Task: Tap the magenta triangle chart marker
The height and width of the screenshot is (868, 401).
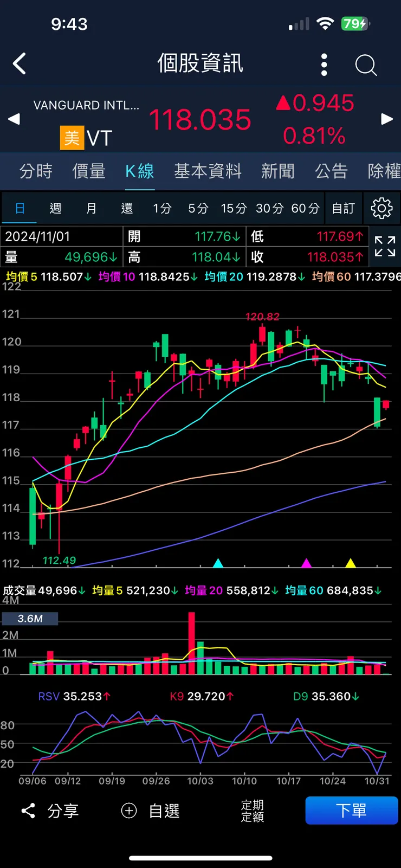Action: pyautogui.click(x=306, y=563)
